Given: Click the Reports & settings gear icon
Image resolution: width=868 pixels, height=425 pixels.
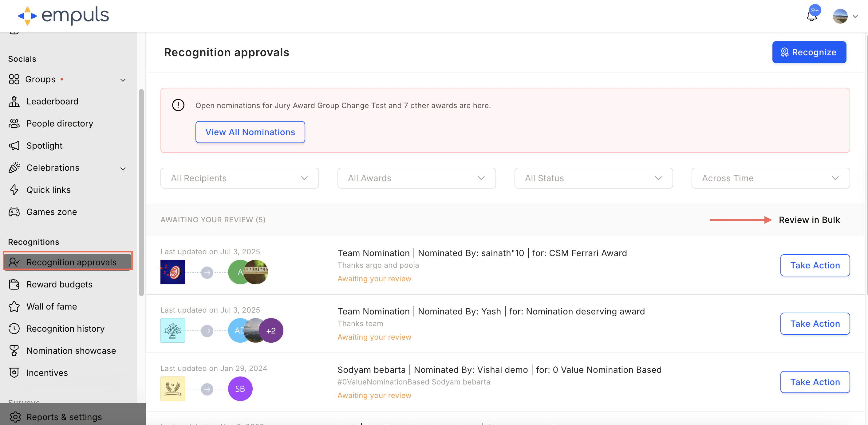Looking at the screenshot, I should click(x=15, y=417).
